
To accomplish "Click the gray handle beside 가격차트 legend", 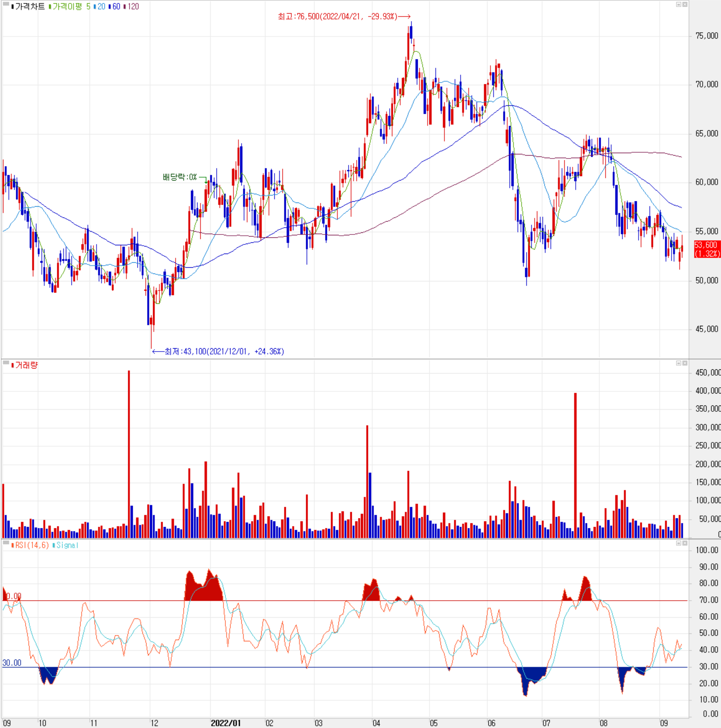I will (x=6, y=4).
